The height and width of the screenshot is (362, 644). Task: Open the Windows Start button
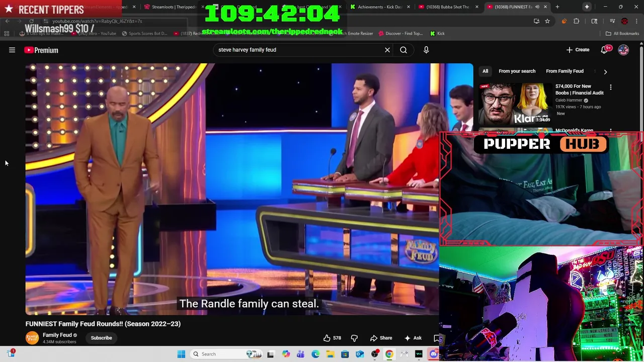[x=181, y=354]
